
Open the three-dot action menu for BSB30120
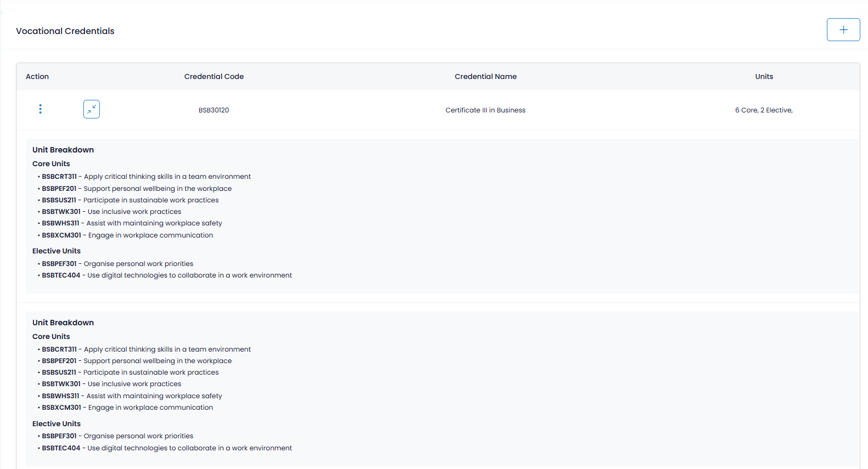[x=40, y=109]
